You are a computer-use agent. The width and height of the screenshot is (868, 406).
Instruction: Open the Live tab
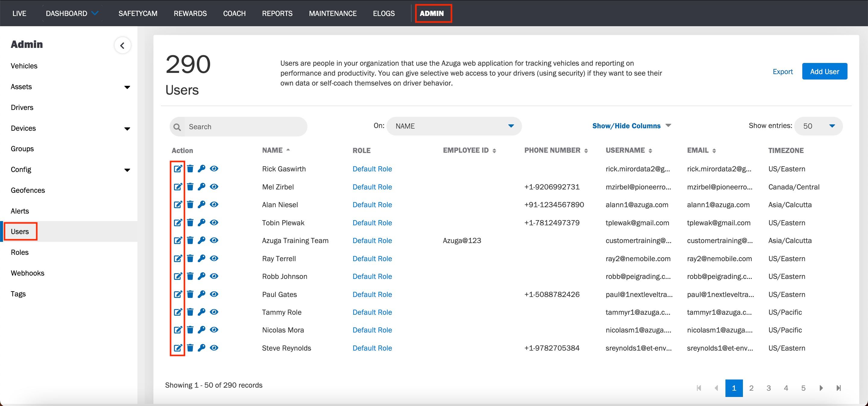tap(19, 14)
